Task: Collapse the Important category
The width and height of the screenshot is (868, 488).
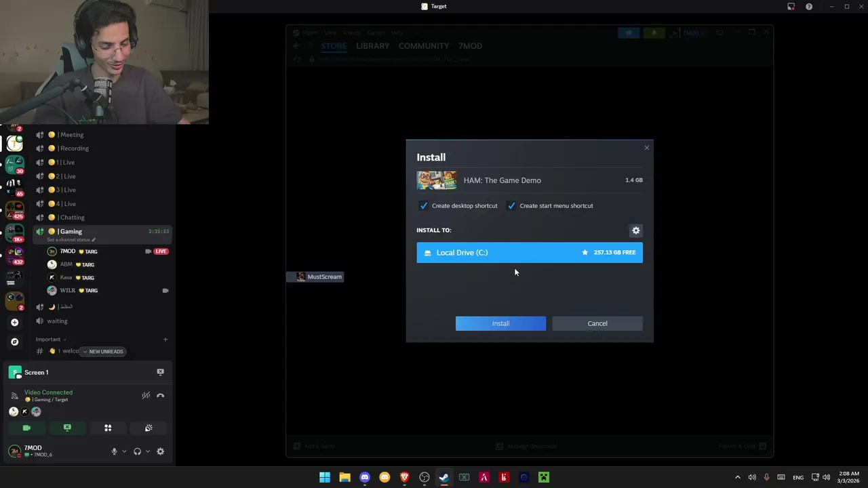Action: [51, 340]
